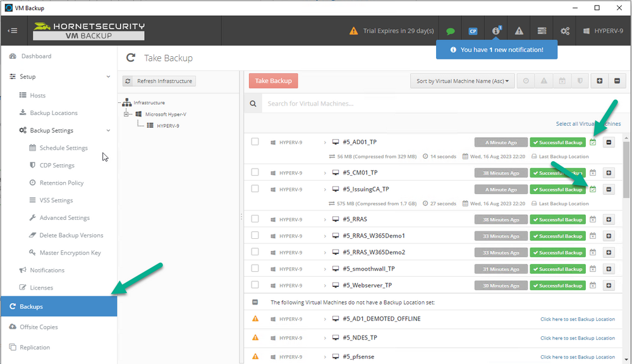Set Backup Location for #5_AD1_DEMOTED_OFFLINE
This screenshot has width=632, height=364.
coord(578,319)
